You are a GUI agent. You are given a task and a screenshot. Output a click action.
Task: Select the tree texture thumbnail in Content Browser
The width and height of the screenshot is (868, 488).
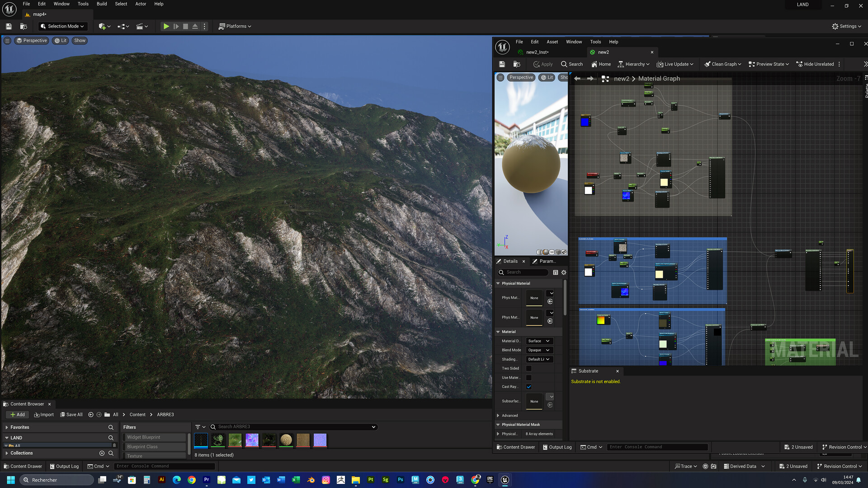tap(217, 440)
